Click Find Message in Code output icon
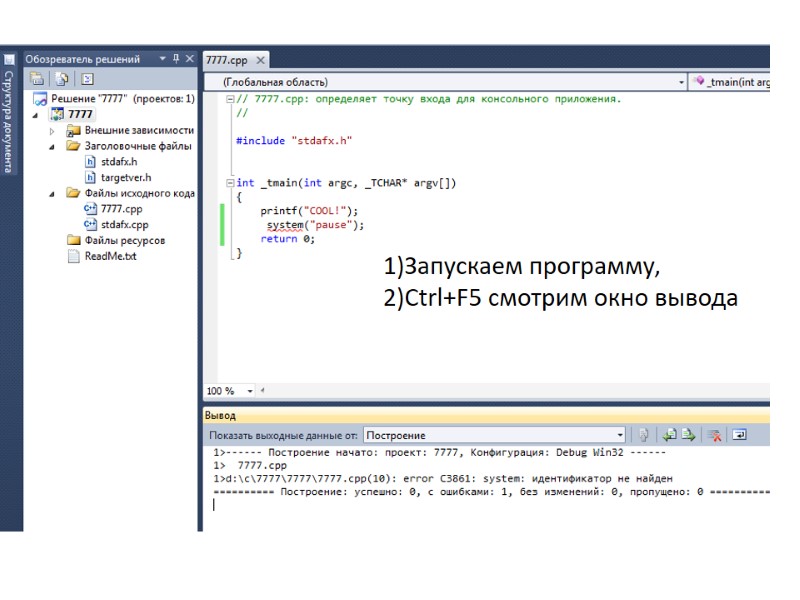The width and height of the screenshot is (800, 600). click(644, 435)
